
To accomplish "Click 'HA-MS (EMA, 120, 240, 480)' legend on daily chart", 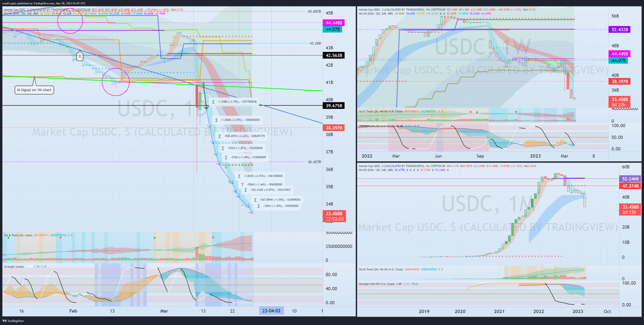I will coord(21,14).
